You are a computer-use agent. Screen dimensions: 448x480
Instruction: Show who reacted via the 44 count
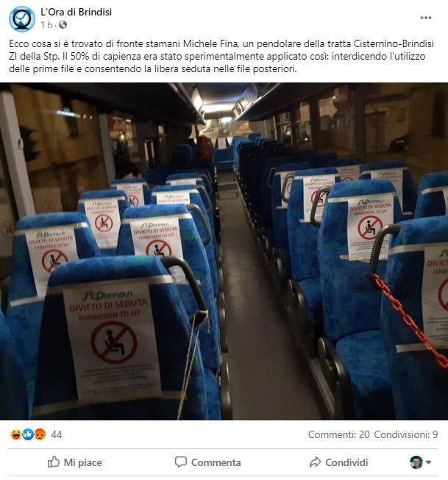(x=57, y=434)
